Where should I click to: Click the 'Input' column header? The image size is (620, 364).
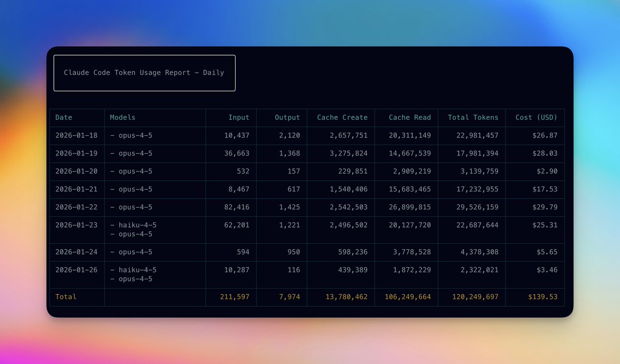pos(239,118)
